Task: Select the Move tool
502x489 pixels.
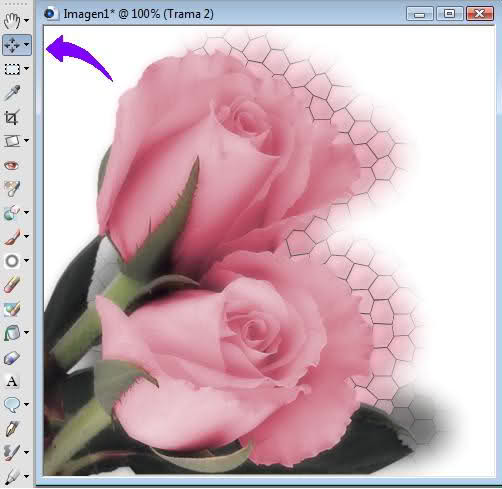Action: 12,44
